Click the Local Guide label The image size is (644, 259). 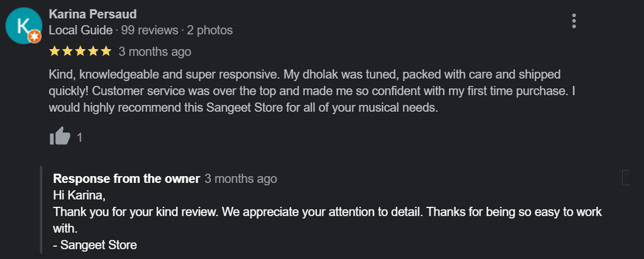coord(80,30)
